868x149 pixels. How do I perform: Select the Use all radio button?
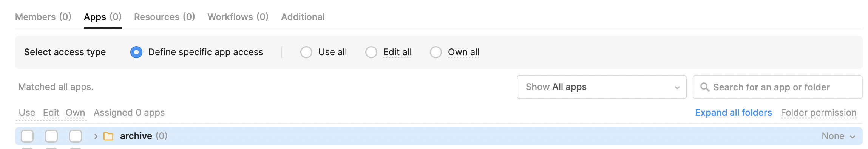(306, 52)
